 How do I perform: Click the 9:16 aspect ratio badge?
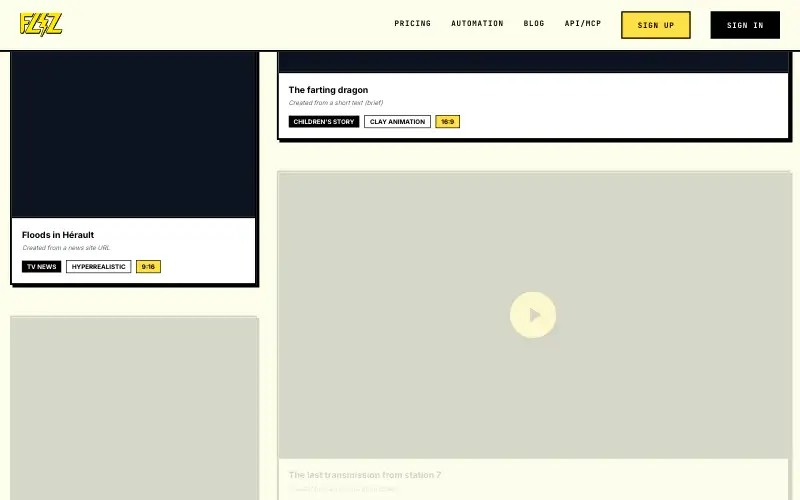point(148,267)
